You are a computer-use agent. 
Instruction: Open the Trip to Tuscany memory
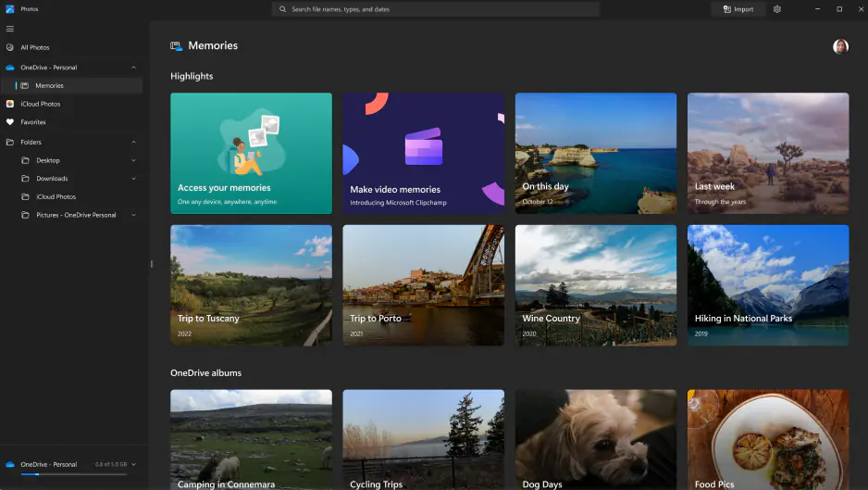click(x=252, y=285)
